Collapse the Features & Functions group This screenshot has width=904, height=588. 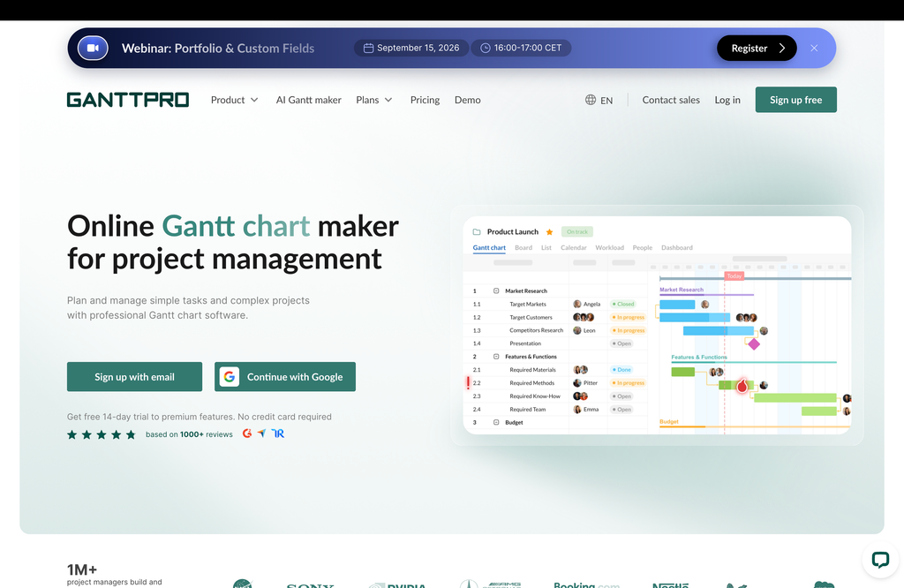(496, 357)
